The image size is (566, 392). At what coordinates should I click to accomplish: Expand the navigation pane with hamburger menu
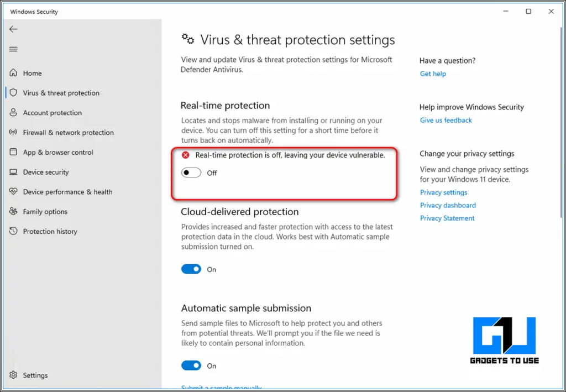13,48
